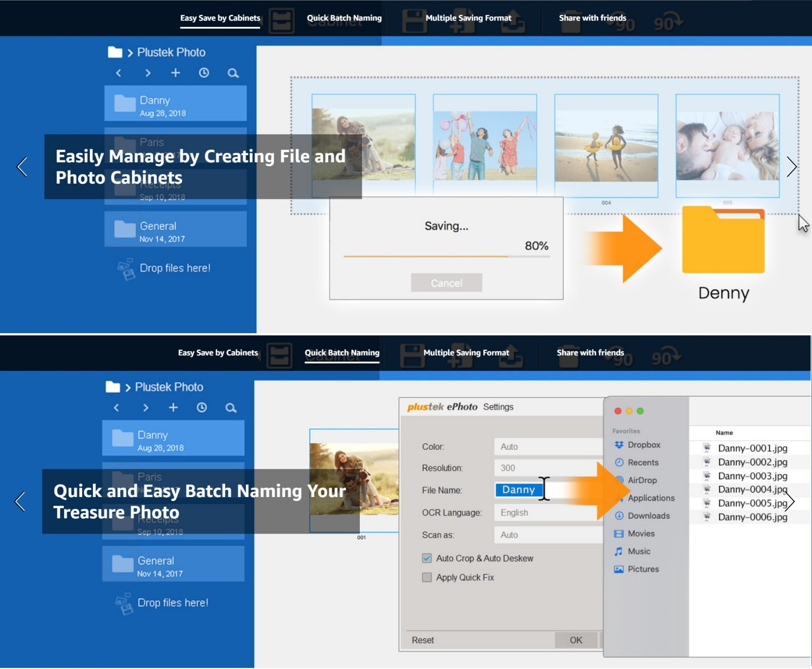
Task: Open Applications label in the Finder sidebar
Action: tap(651, 498)
